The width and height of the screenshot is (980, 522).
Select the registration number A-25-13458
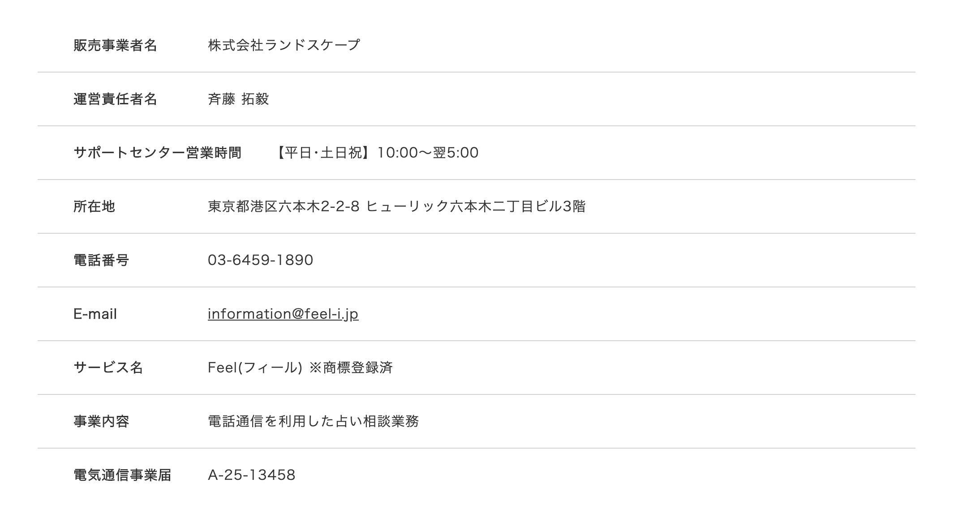click(x=251, y=475)
